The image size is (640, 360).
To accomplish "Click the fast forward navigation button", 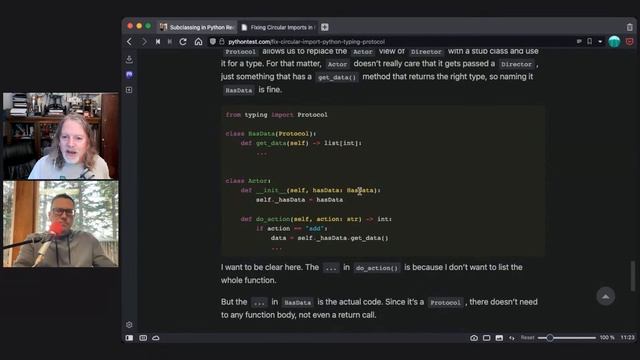I will [x=169, y=42].
